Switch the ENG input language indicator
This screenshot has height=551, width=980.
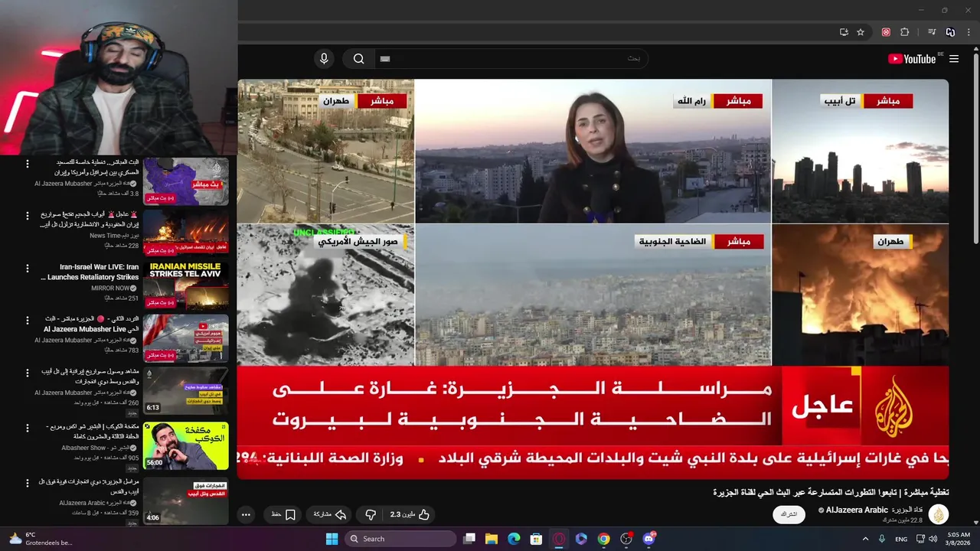pos(901,539)
